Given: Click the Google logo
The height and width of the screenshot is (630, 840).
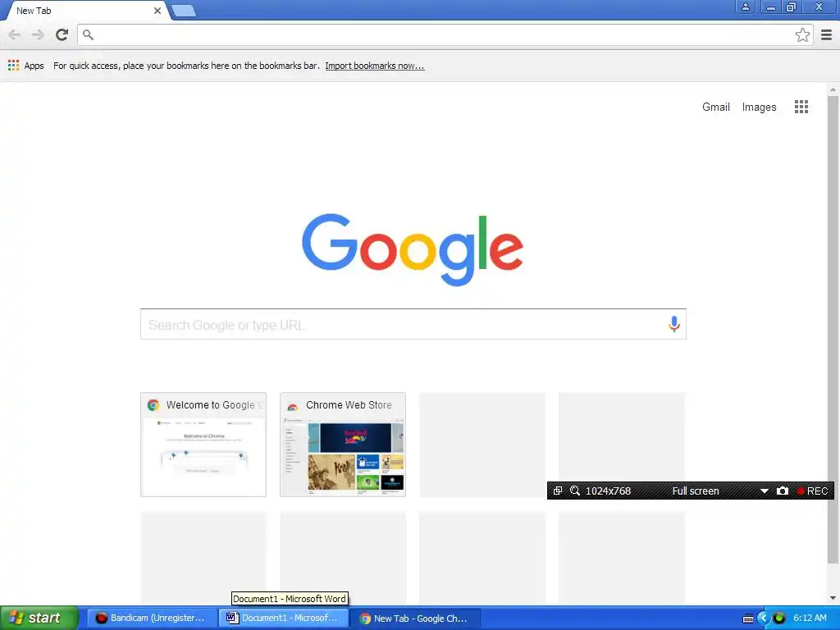Looking at the screenshot, I should tap(413, 249).
